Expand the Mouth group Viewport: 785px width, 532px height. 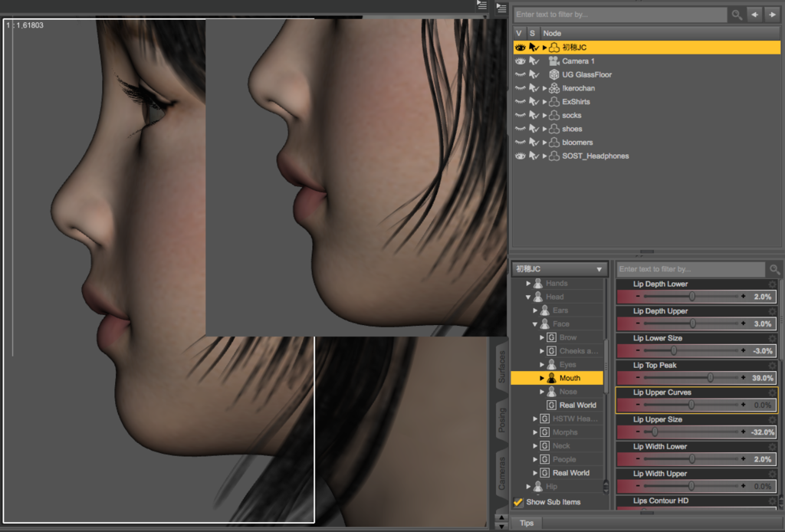coord(542,378)
